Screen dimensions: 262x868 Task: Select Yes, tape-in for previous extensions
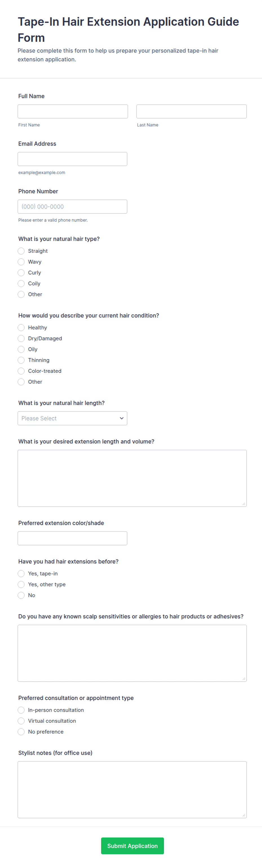[x=21, y=573]
